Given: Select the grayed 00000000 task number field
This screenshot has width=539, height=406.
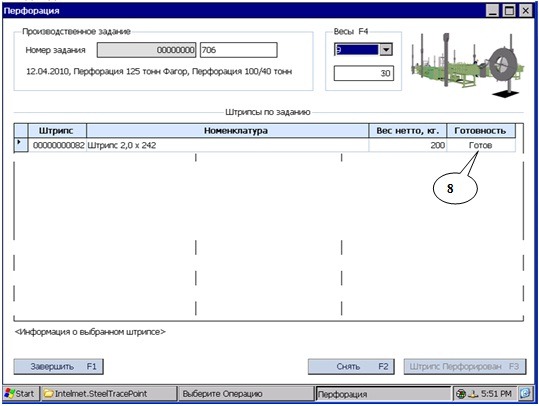Looking at the screenshot, I should pyautogui.click(x=146, y=50).
